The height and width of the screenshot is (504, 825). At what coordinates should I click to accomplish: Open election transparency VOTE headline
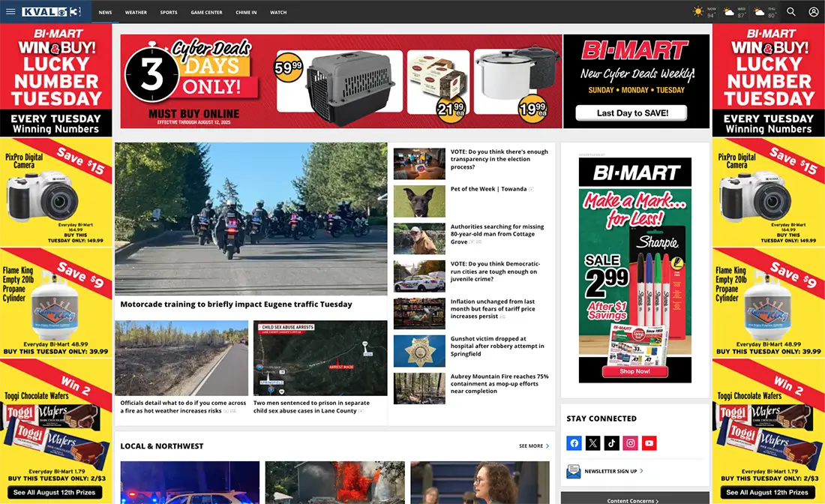pos(499,159)
